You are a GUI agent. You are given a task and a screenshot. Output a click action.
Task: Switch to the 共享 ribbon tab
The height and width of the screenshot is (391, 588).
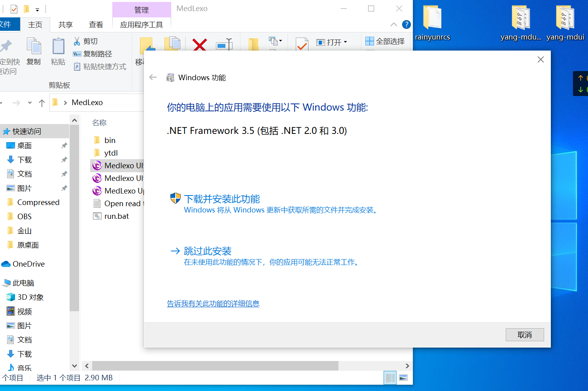pyautogui.click(x=66, y=24)
